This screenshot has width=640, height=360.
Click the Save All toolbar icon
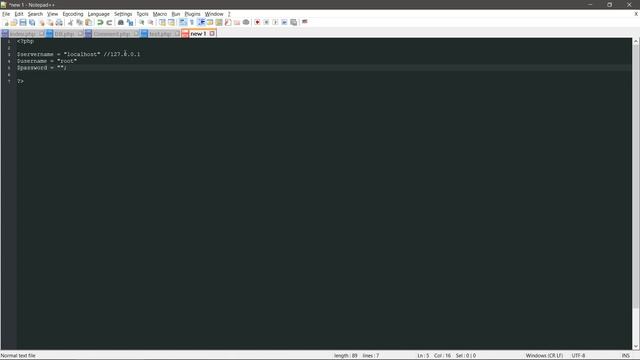pos(32,22)
